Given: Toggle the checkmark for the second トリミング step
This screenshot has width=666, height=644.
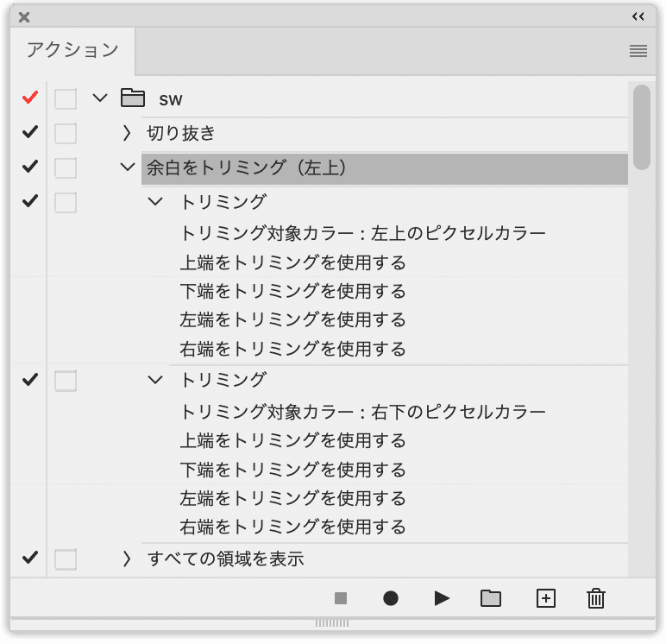Looking at the screenshot, I should tap(30, 380).
